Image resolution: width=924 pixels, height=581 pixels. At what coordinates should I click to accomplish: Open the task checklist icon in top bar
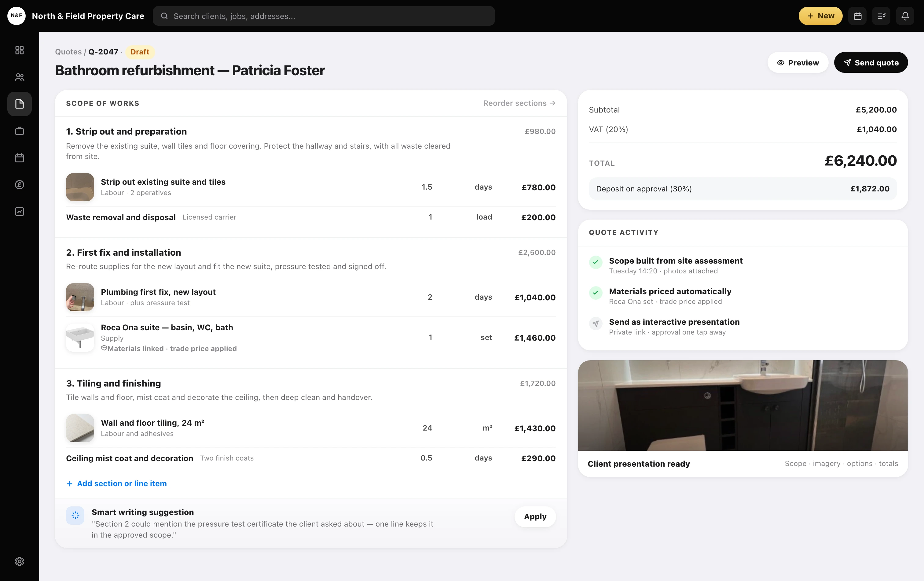pos(882,16)
